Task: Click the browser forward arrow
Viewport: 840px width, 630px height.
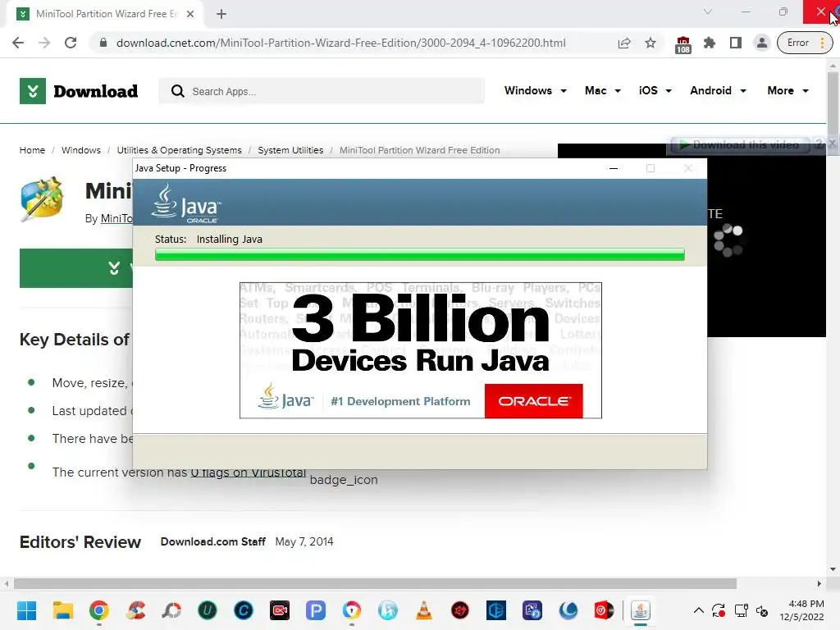Action: 44,43
